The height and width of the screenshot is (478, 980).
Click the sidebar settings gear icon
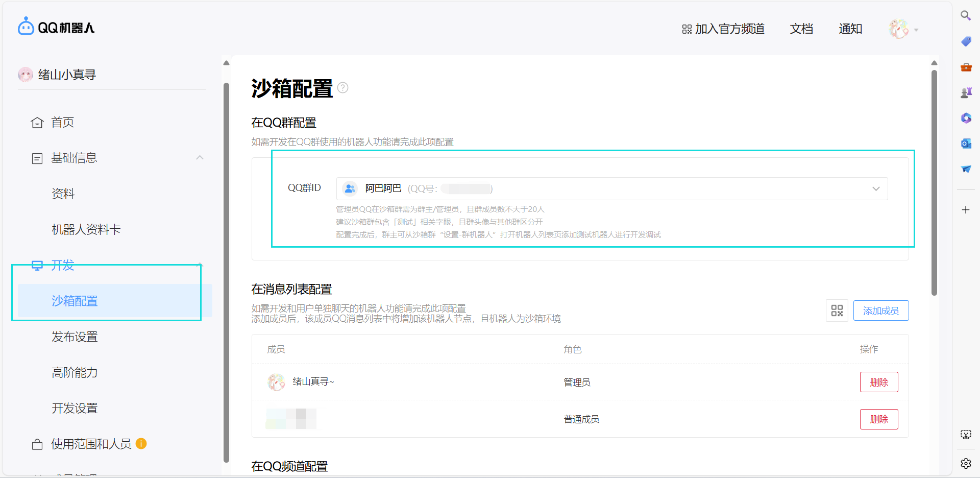(x=966, y=463)
